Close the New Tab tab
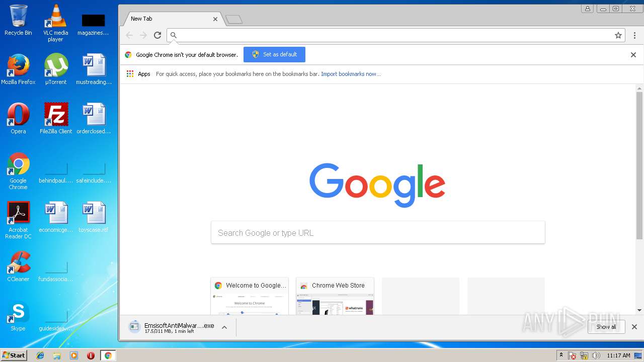 point(215,19)
